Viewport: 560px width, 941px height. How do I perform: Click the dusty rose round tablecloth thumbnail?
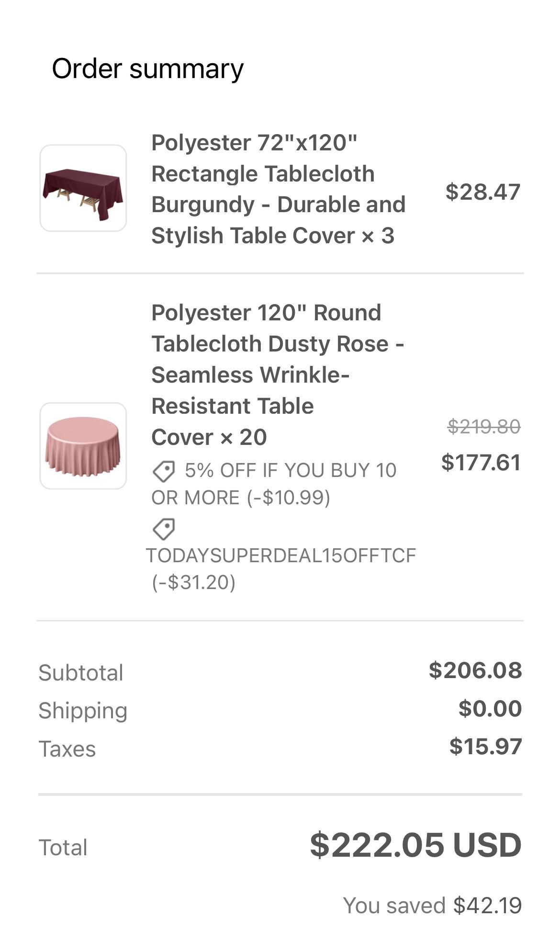pyautogui.click(x=83, y=446)
